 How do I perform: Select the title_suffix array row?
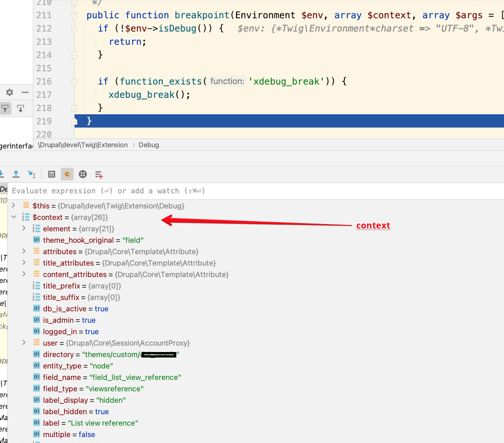pyautogui.click(x=256, y=297)
